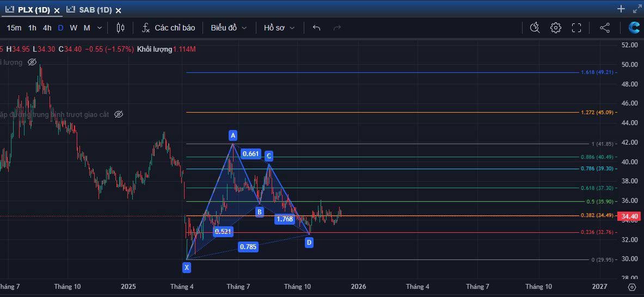This screenshot has width=644, height=297.
Task: Expand the Biểu đồ dropdown
Action: click(x=229, y=28)
